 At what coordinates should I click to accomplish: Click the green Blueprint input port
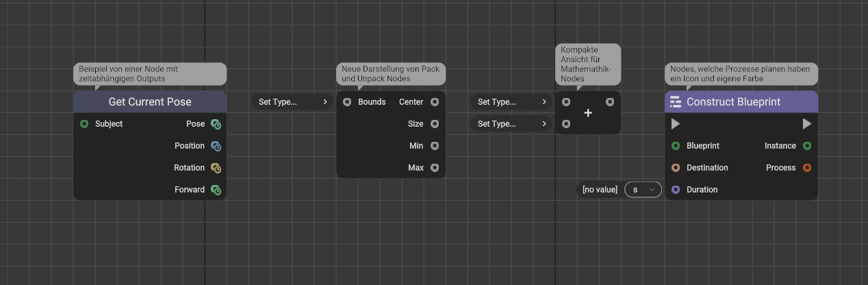click(676, 146)
